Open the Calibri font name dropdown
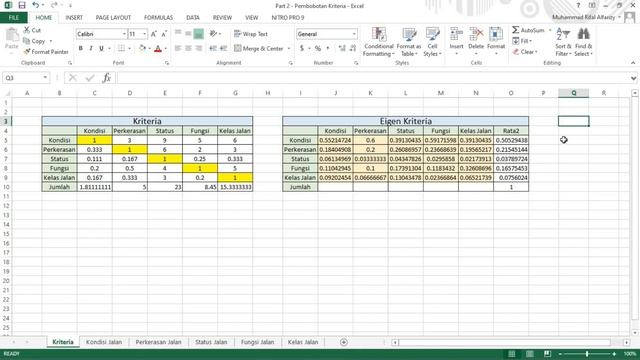This screenshot has height=360, width=640. coord(124,34)
